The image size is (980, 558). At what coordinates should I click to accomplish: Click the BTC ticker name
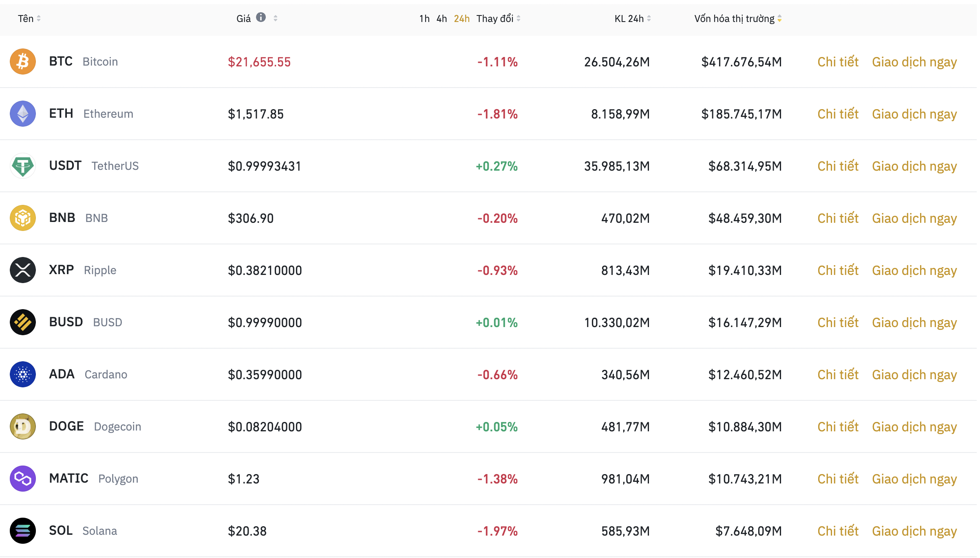61,62
